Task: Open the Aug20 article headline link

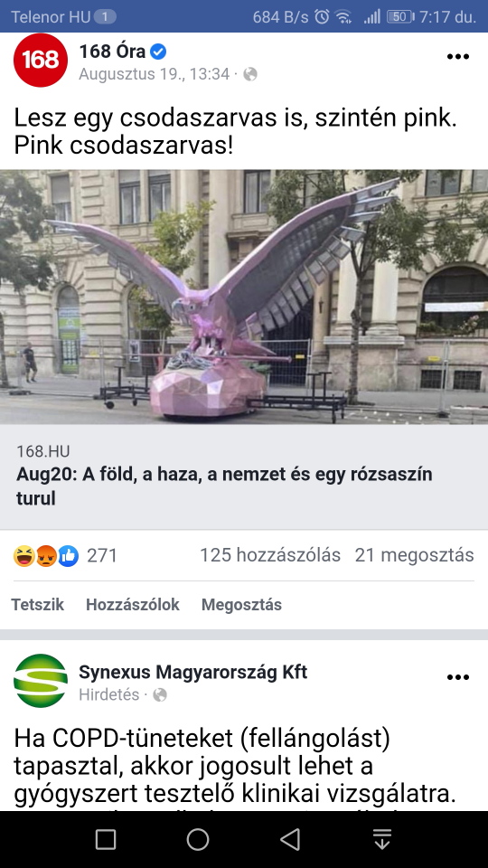Action: pos(224,486)
